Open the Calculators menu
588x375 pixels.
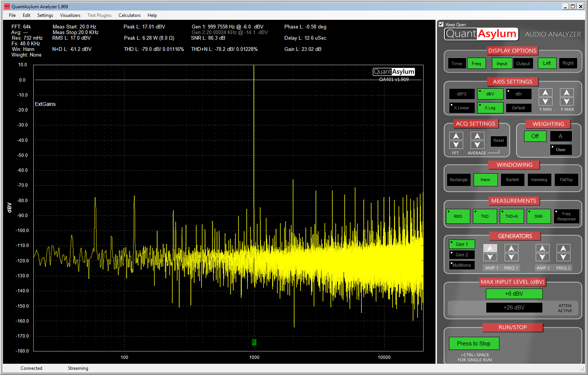(130, 15)
